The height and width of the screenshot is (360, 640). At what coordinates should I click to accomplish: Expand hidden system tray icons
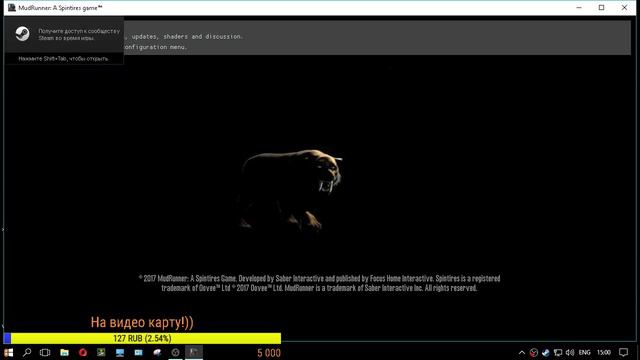[x=522, y=352]
